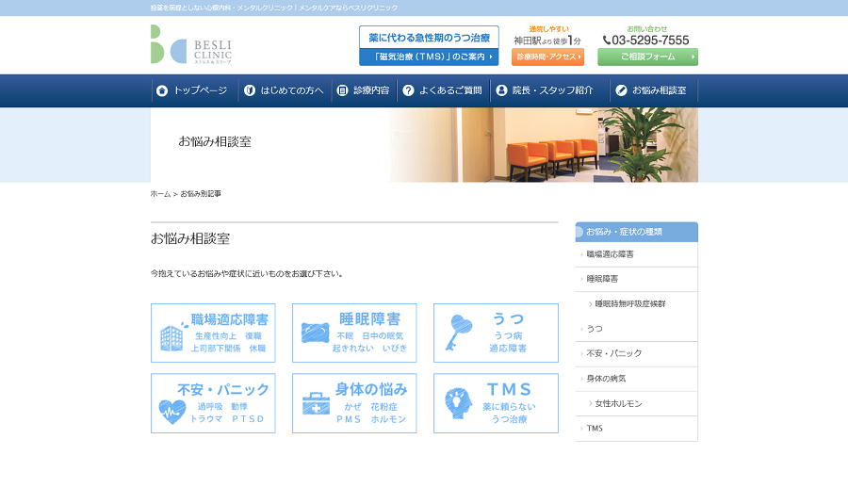Click the 診療時間・アクセス orange button
The height and width of the screenshot is (504, 848).
(x=547, y=57)
